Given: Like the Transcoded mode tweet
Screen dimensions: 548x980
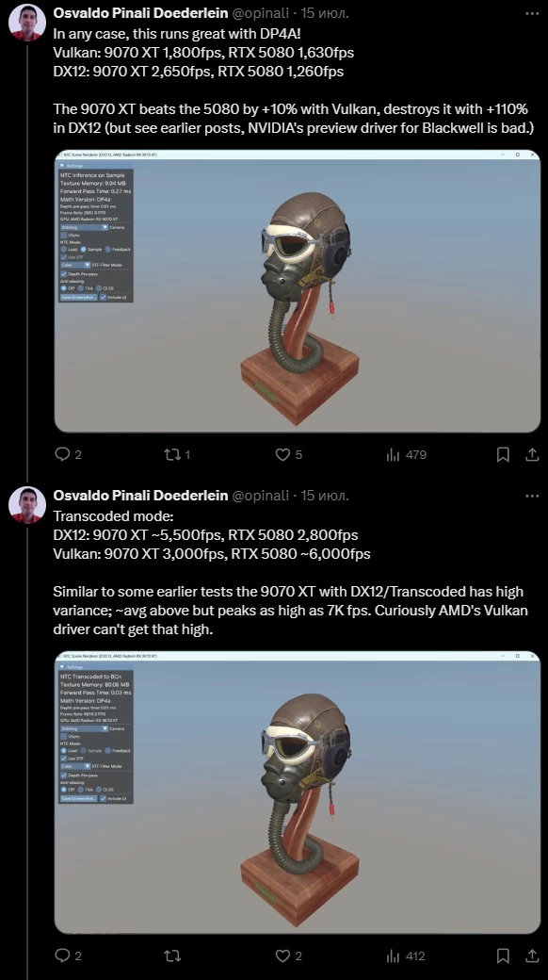Looking at the screenshot, I should click(x=289, y=955).
